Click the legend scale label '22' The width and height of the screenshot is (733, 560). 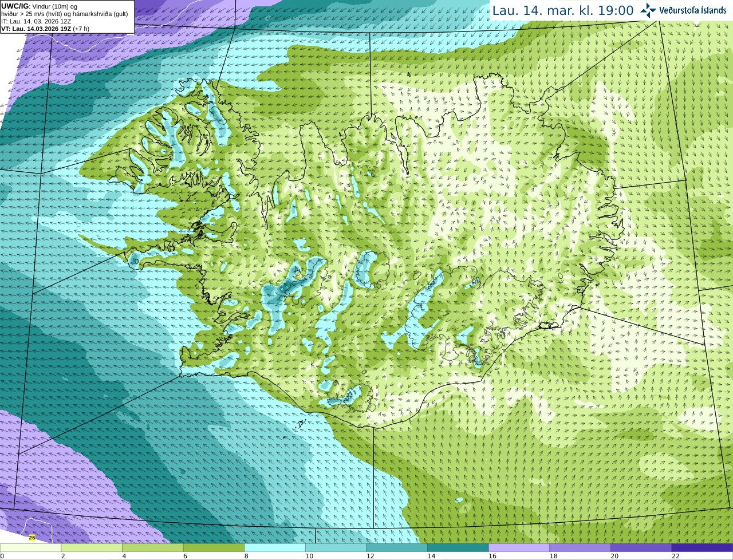click(676, 556)
